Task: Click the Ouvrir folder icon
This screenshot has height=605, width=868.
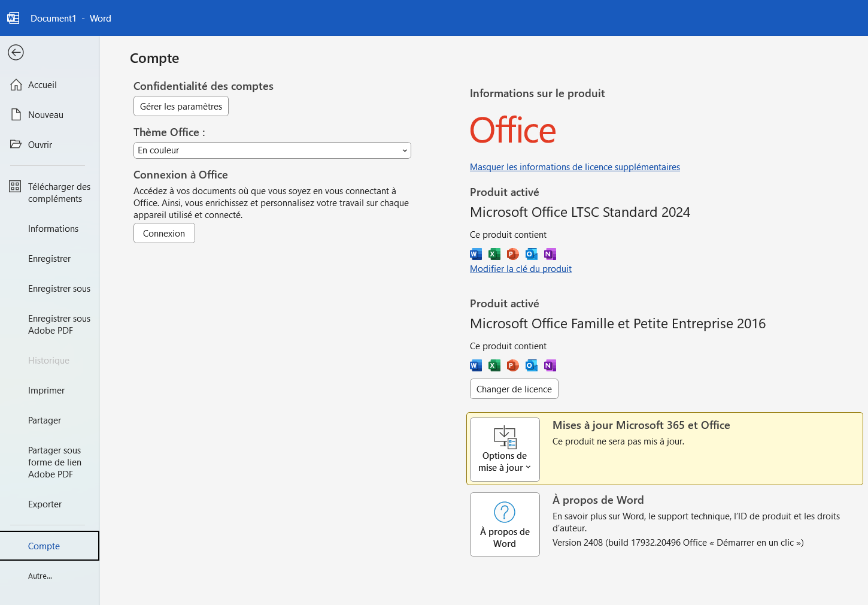Action: pos(16,144)
